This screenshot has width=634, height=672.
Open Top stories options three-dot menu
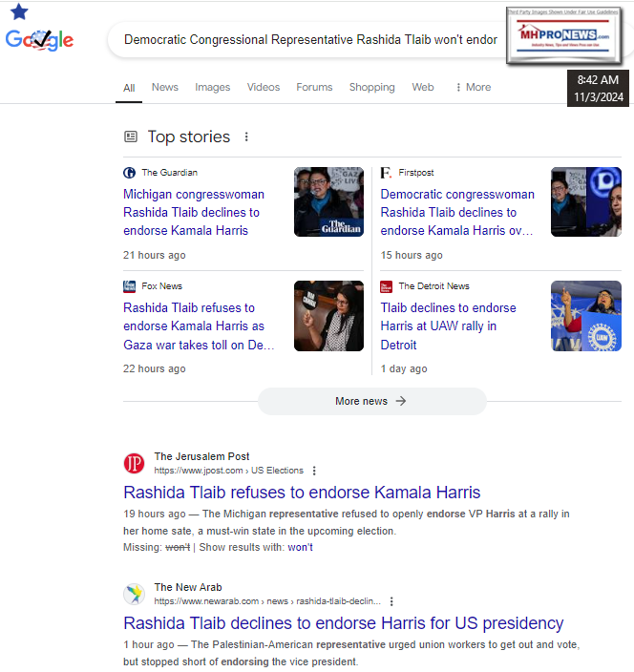246,136
